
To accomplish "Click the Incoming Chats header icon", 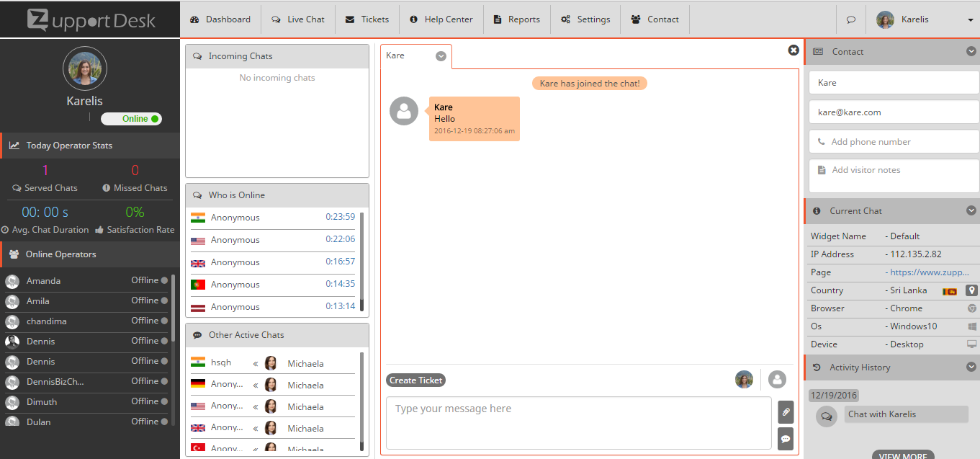I will coord(197,56).
